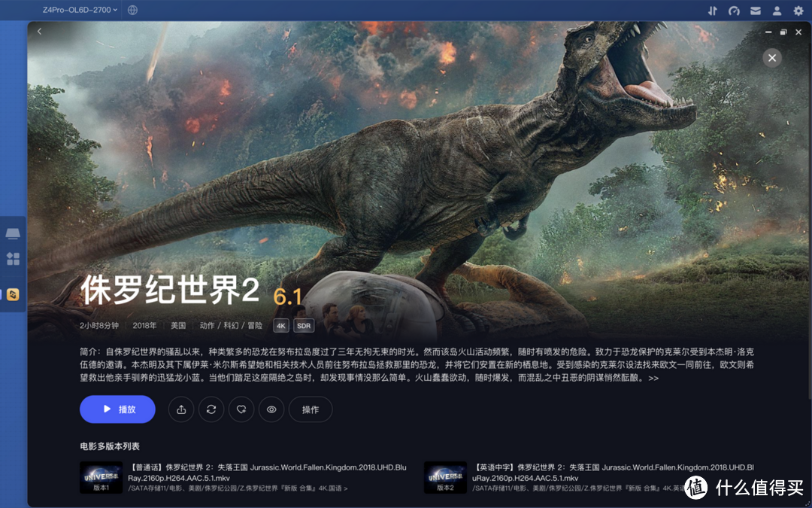812x508 pixels.
Task: Select the 版本1 movie thumbnail
Action: 101,477
